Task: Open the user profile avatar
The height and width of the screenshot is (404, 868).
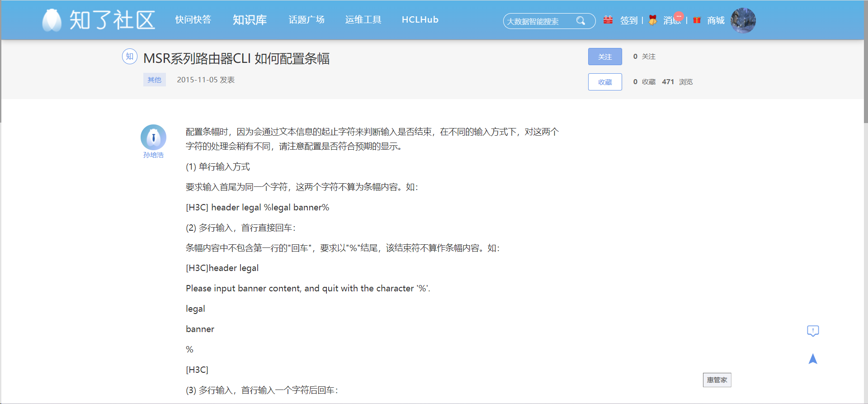Action: [x=743, y=20]
